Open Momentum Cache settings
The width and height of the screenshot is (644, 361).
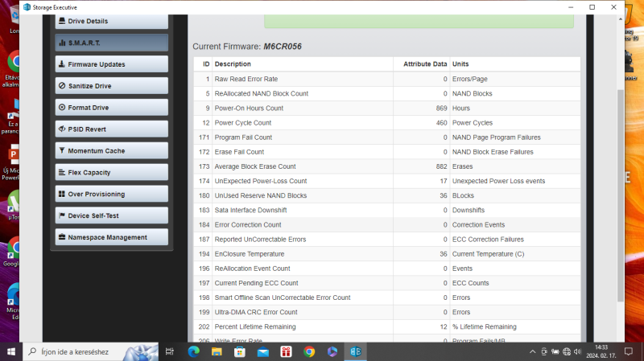click(111, 150)
